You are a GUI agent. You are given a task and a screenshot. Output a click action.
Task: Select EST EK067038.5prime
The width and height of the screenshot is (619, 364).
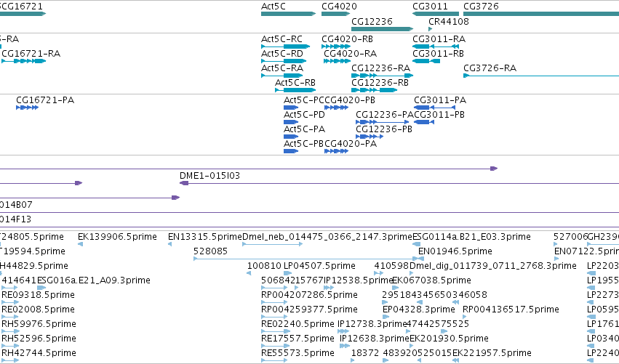pyautogui.click(x=431, y=280)
